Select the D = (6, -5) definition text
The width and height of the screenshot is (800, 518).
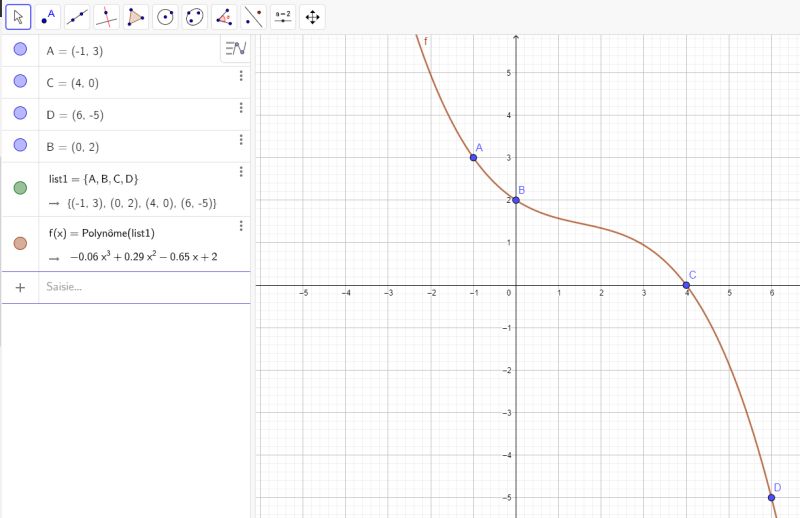(x=74, y=115)
